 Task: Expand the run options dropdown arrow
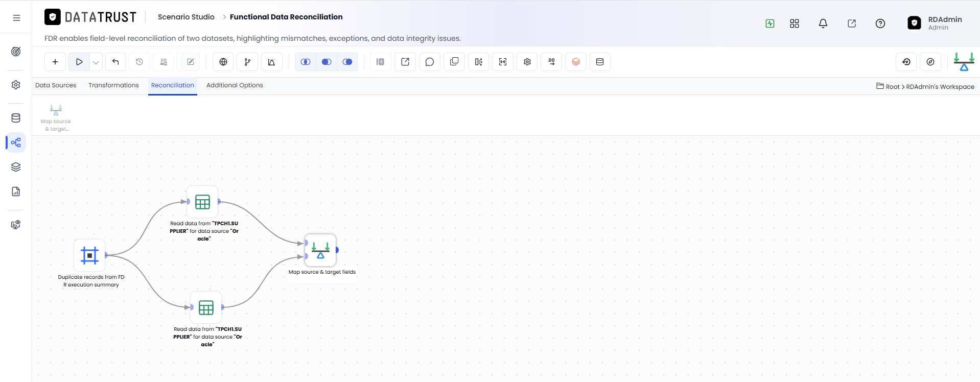point(96,62)
